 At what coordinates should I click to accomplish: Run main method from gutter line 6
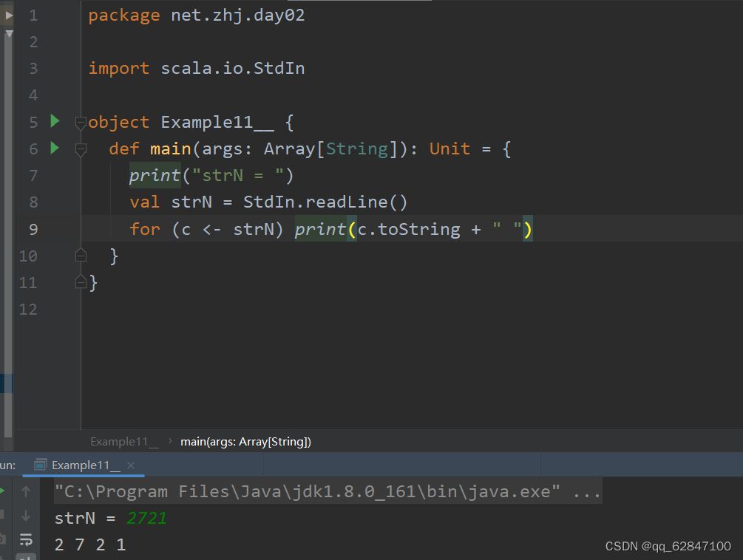click(x=55, y=148)
